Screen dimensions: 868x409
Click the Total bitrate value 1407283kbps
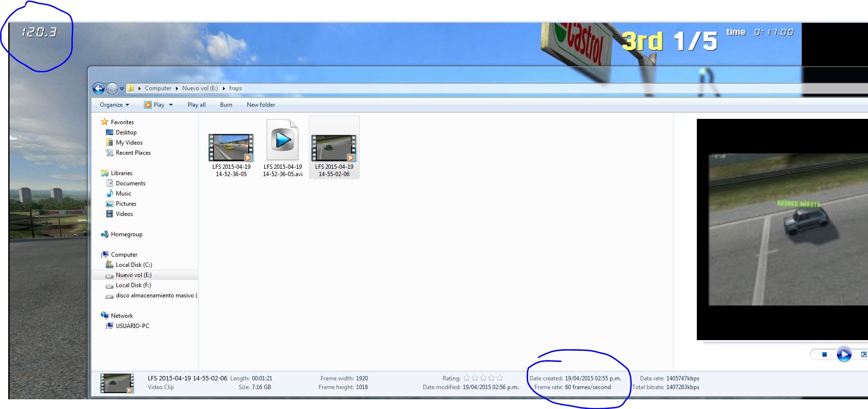[x=683, y=387]
